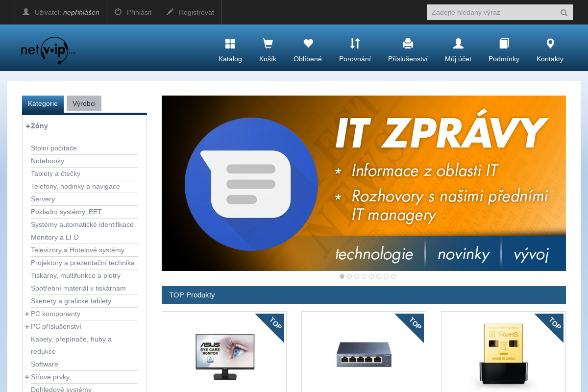588x392 pixels.
Task: Select the Kategorie tab
Action: coord(43,103)
